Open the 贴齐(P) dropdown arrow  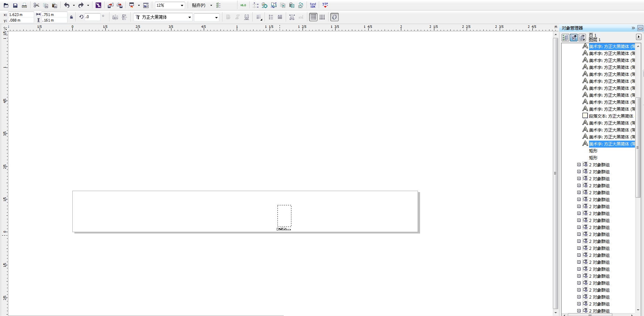[211, 5]
